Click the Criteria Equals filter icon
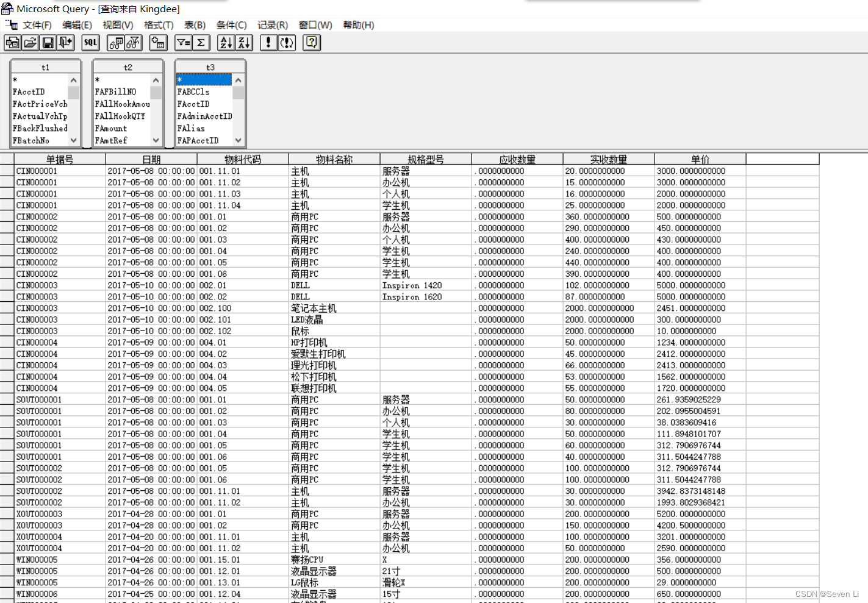Image resolution: width=868 pixels, height=603 pixels. click(184, 43)
